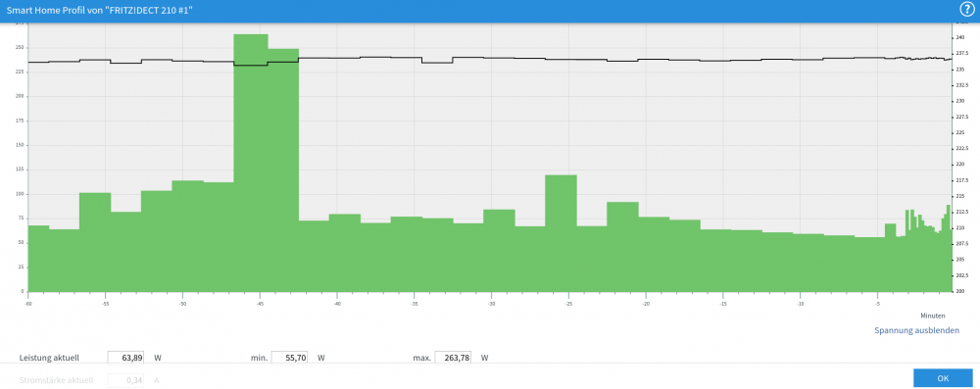Select the Leistung aktuell value field 63,89

pyautogui.click(x=126, y=358)
